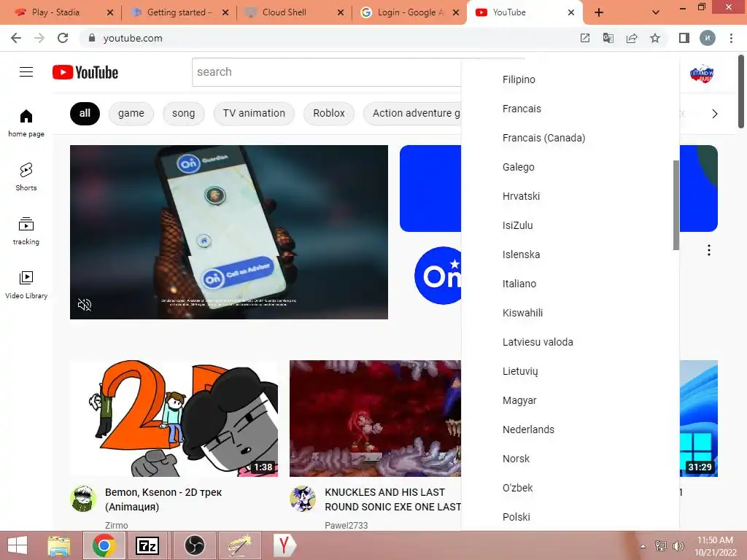Open the Chrome profile button

pyautogui.click(x=708, y=38)
